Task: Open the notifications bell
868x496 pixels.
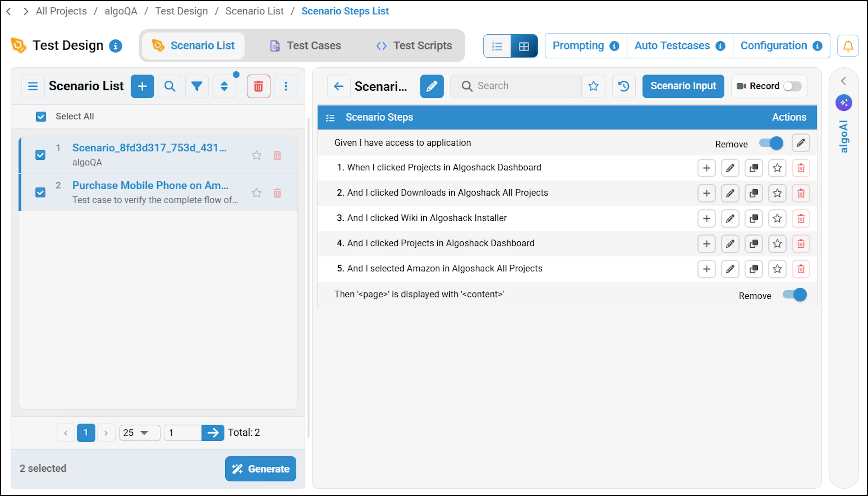Action: tap(848, 46)
